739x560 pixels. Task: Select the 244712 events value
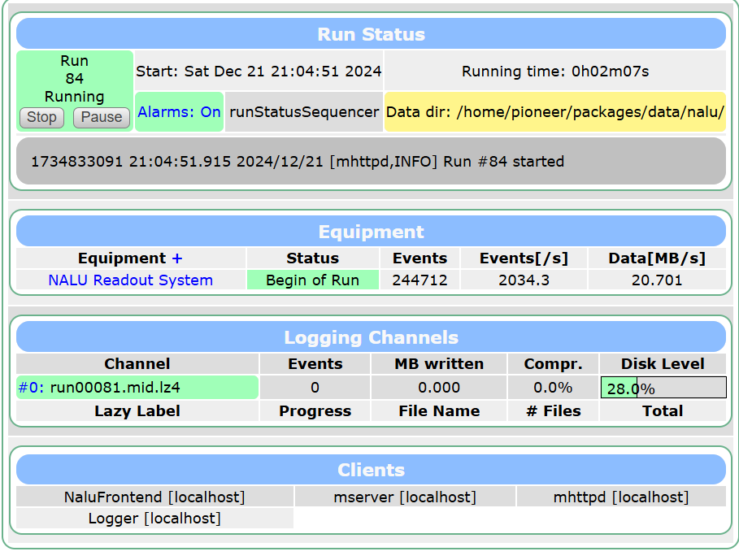coord(419,280)
